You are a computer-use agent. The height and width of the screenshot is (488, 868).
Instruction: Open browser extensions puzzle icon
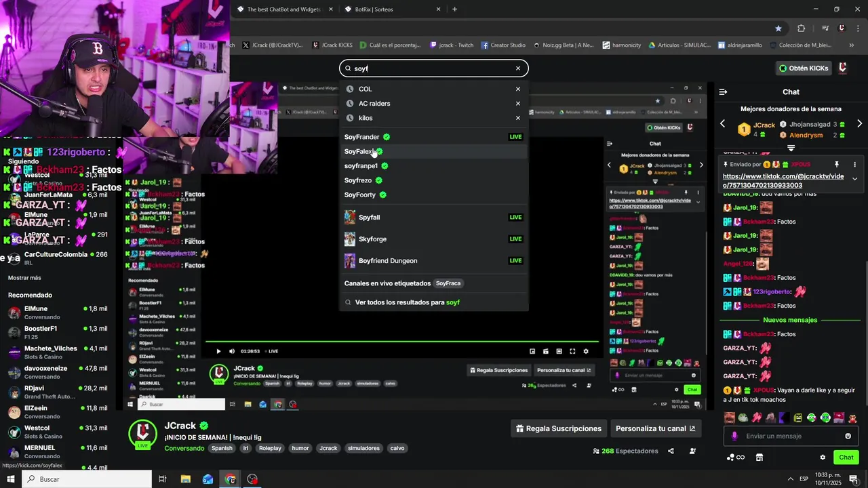coord(802,28)
